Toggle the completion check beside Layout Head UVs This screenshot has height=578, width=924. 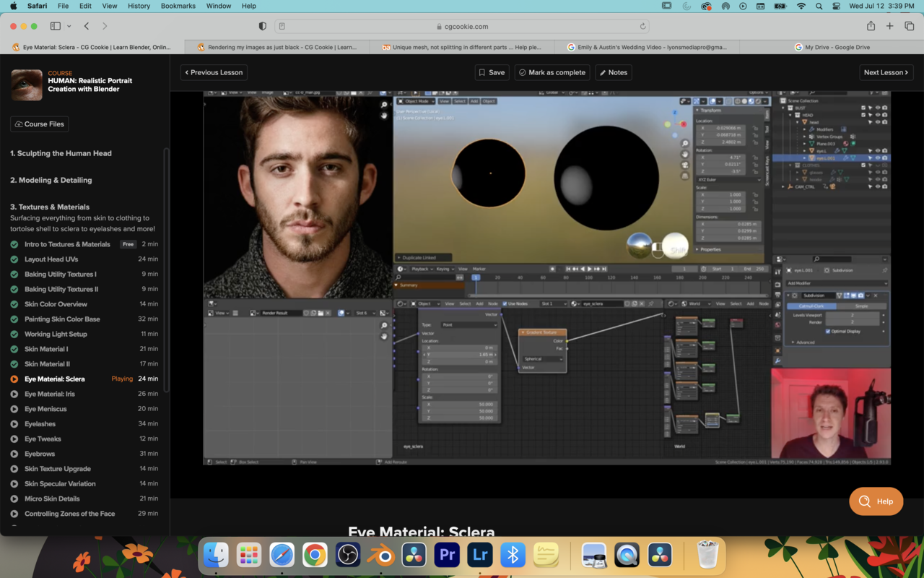click(x=14, y=259)
